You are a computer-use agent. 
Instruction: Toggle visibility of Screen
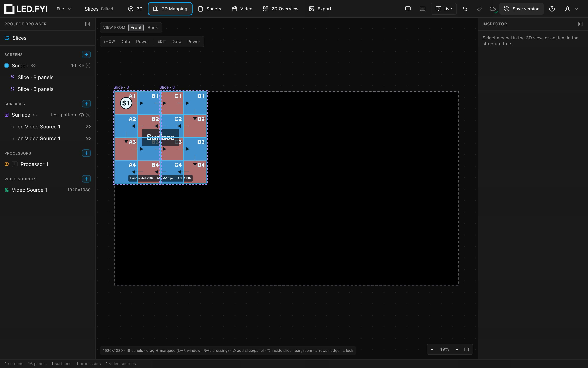[82, 66]
